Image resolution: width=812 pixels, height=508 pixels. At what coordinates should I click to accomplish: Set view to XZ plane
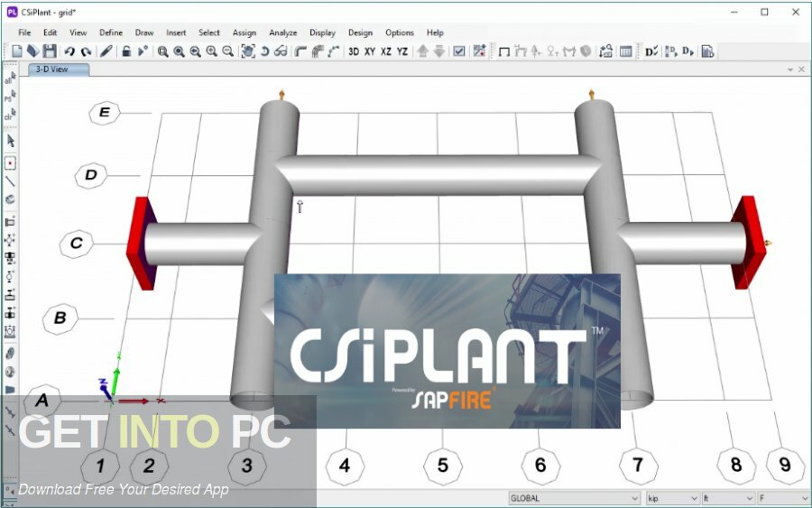click(386, 51)
